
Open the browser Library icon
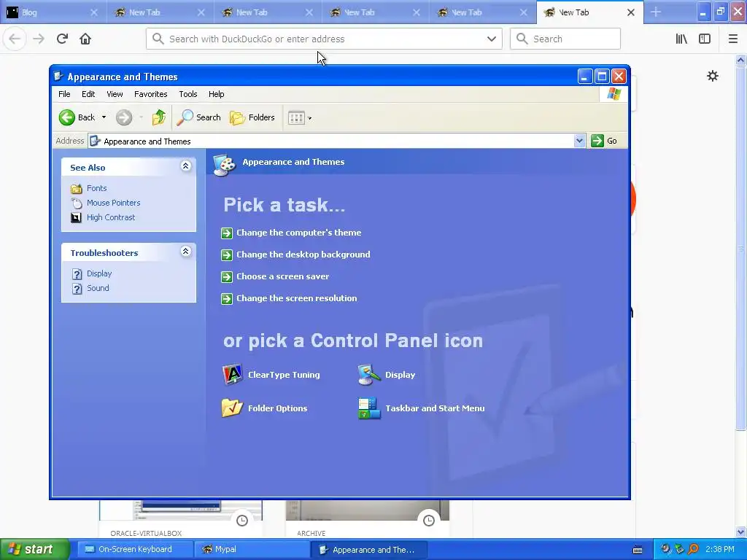point(681,39)
